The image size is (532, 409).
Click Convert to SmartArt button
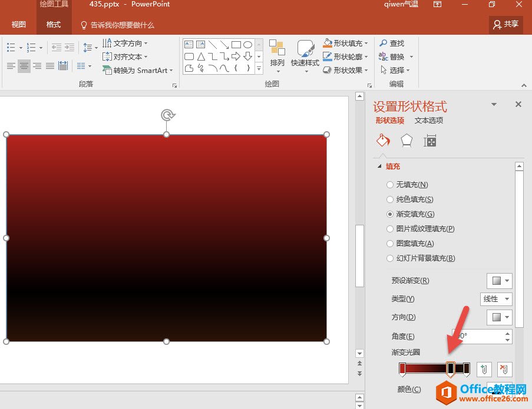pyautogui.click(x=138, y=71)
